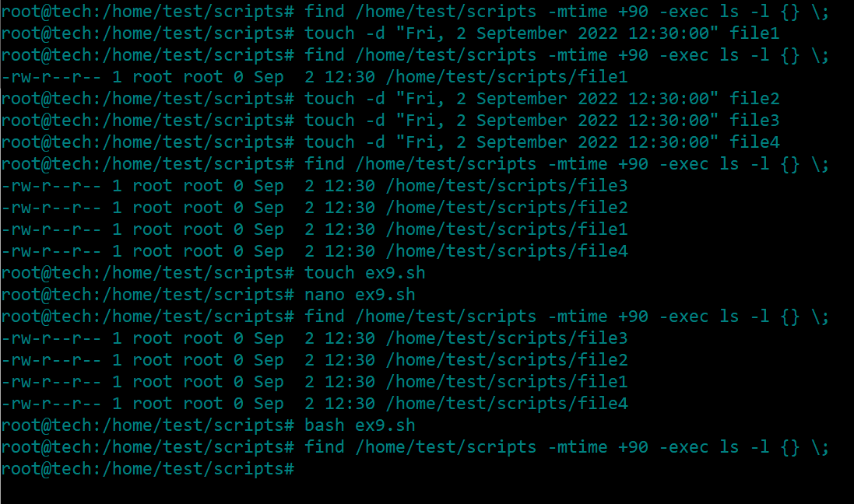Click the touch command that creates file3

pyautogui.click(x=542, y=121)
